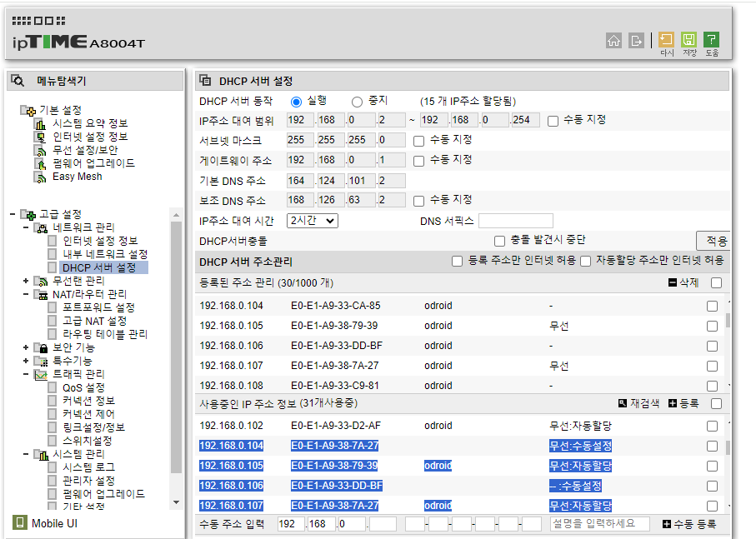Click the logout icon in header
This screenshot has height=539, width=756.
tap(637, 41)
